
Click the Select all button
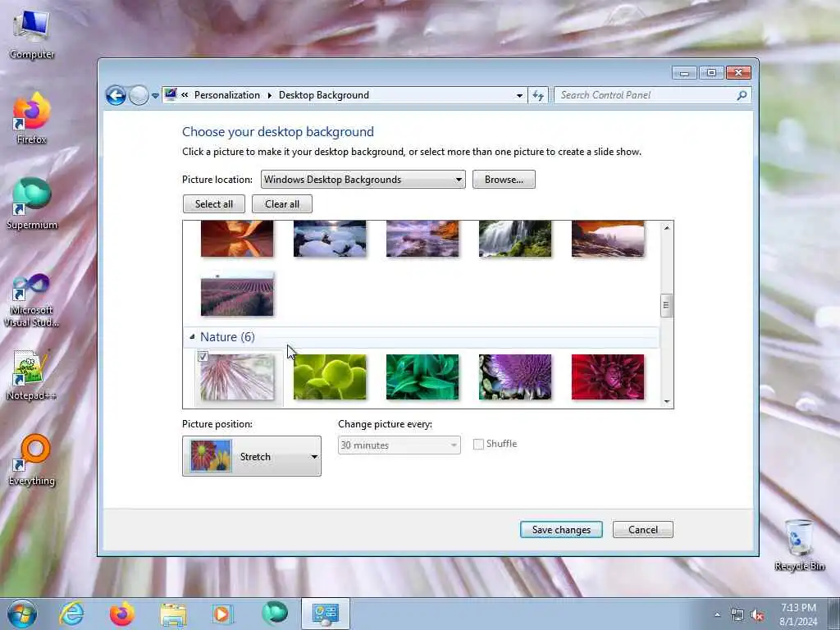(x=214, y=204)
